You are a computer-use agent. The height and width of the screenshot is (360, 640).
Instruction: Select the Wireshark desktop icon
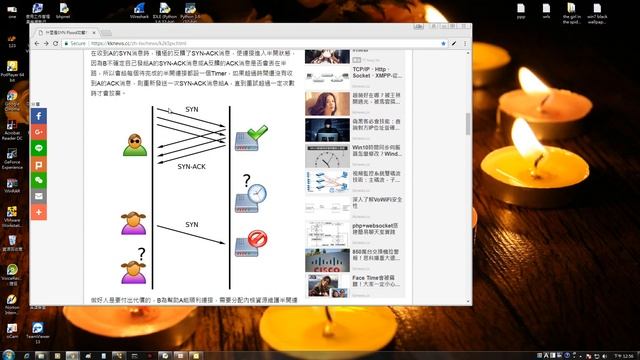[x=139, y=11]
